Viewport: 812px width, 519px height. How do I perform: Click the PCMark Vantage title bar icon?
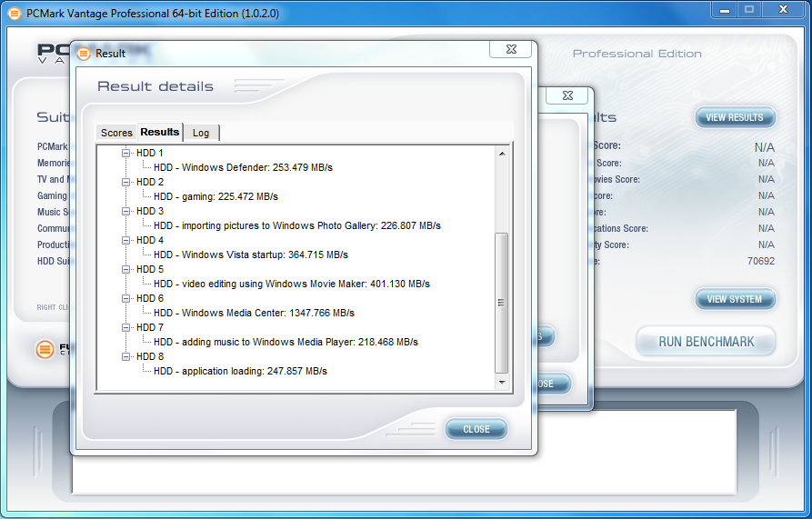tap(15, 14)
